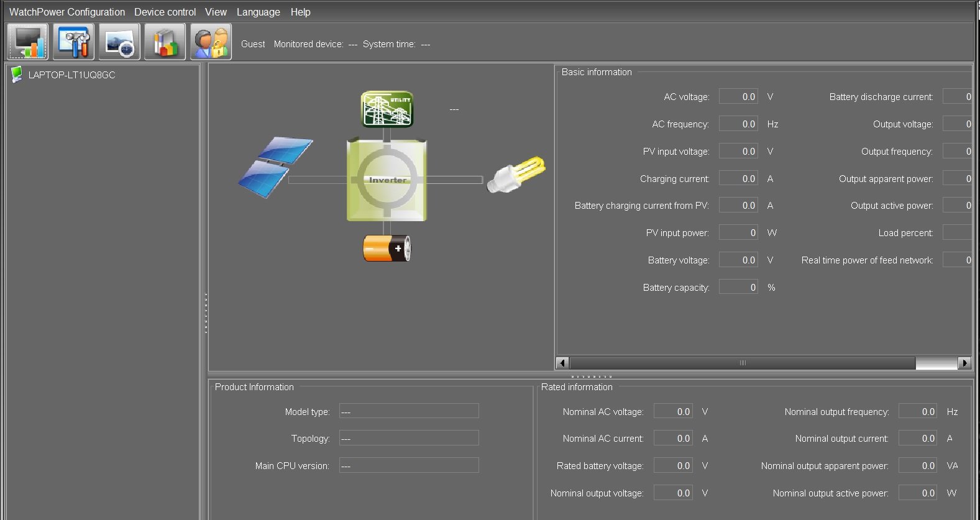
Task: Click the orange battery icon
Action: click(x=387, y=249)
